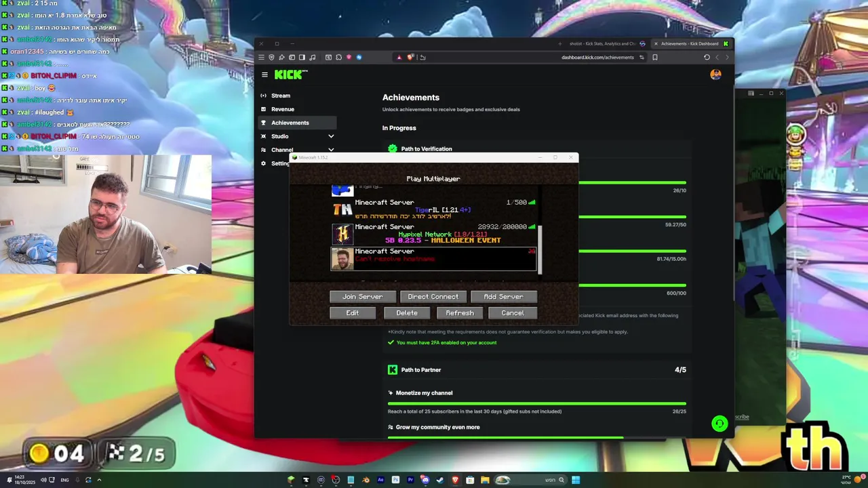The image size is (868, 488).
Task: Open Studio in Kick sidebar
Action: (280, 136)
